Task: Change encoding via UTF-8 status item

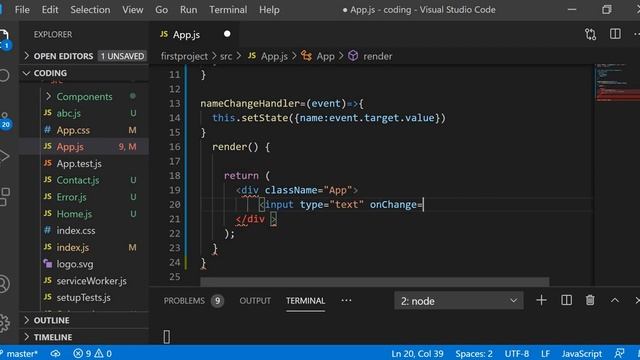Action: click(x=517, y=353)
